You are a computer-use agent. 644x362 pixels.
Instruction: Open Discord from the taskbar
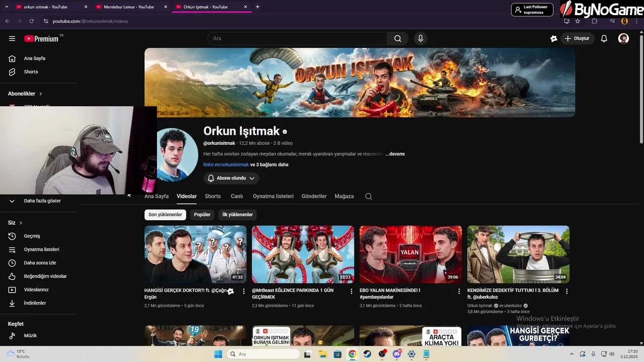[397, 354]
